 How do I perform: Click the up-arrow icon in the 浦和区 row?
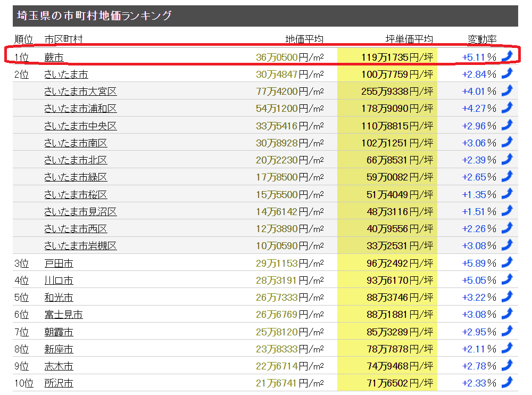(507, 108)
